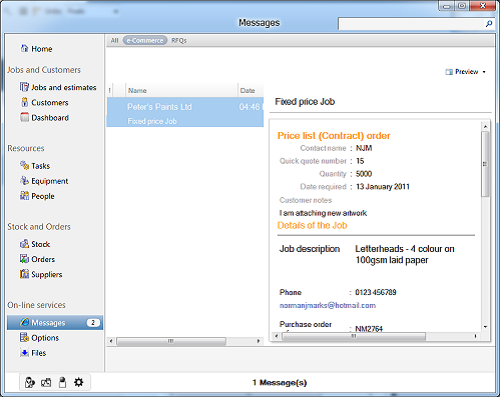Open Files under On-line services

click(33, 353)
